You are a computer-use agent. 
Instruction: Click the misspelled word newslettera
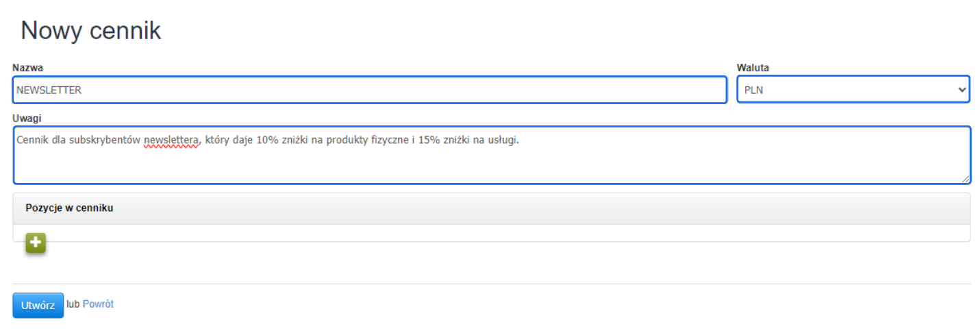171,141
